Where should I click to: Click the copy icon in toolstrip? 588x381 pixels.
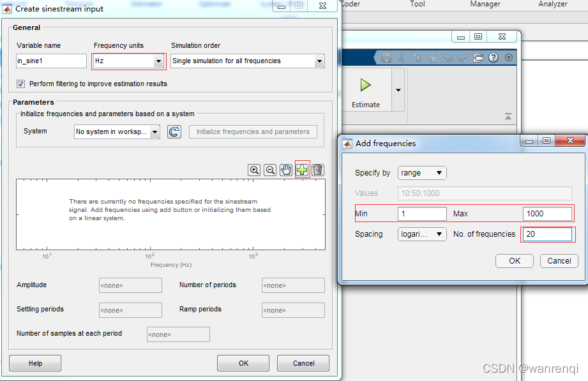tap(417, 57)
